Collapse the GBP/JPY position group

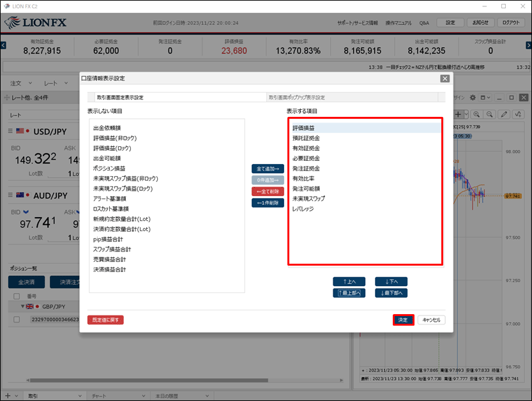point(22,306)
